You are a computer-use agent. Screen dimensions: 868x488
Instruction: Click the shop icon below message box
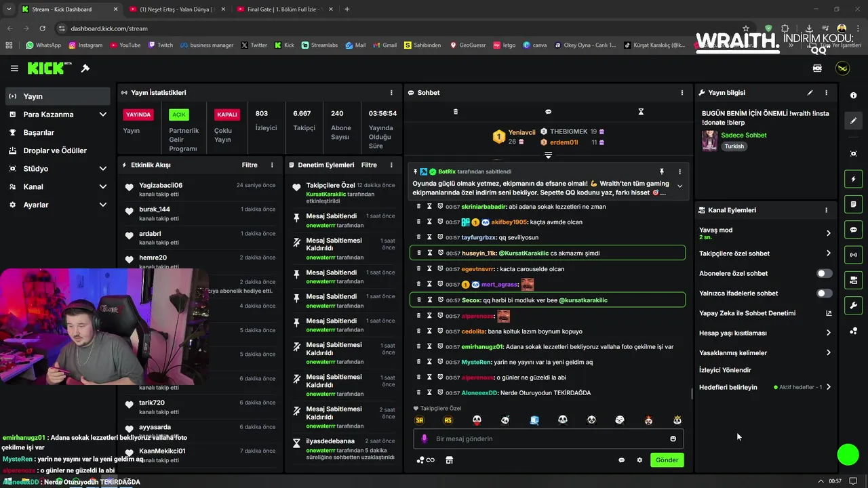coord(449,460)
